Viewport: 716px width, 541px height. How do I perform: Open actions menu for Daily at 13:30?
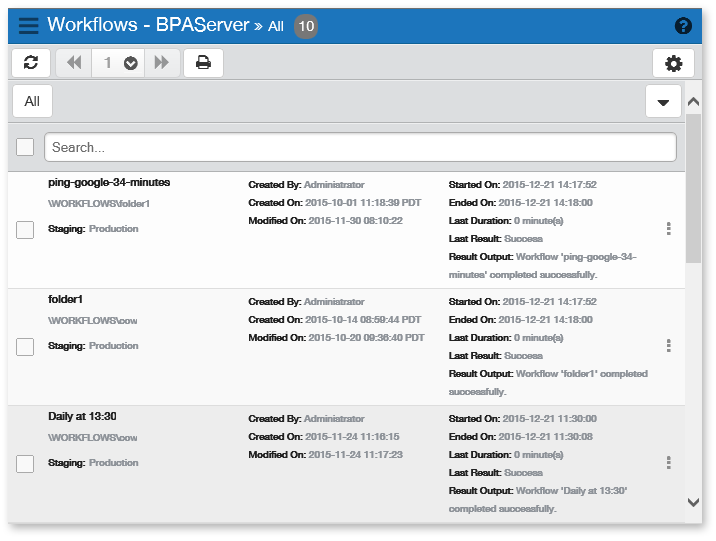[668, 463]
